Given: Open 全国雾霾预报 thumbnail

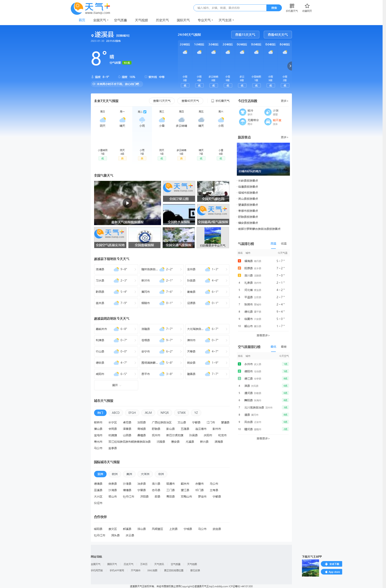Looking at the screenshot, I should pos(144,237).
